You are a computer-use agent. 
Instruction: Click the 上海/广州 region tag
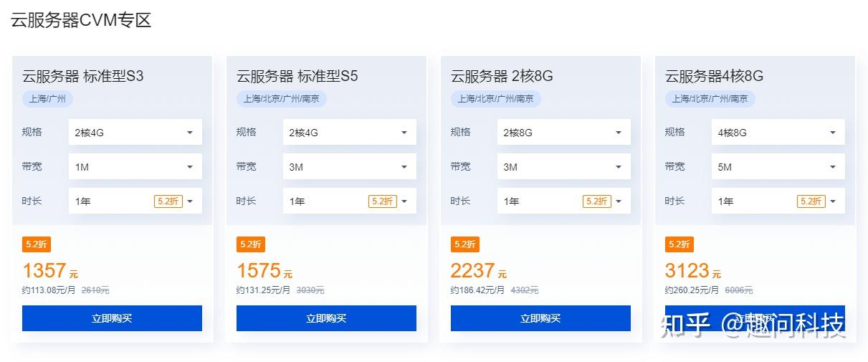click(47, 99)
